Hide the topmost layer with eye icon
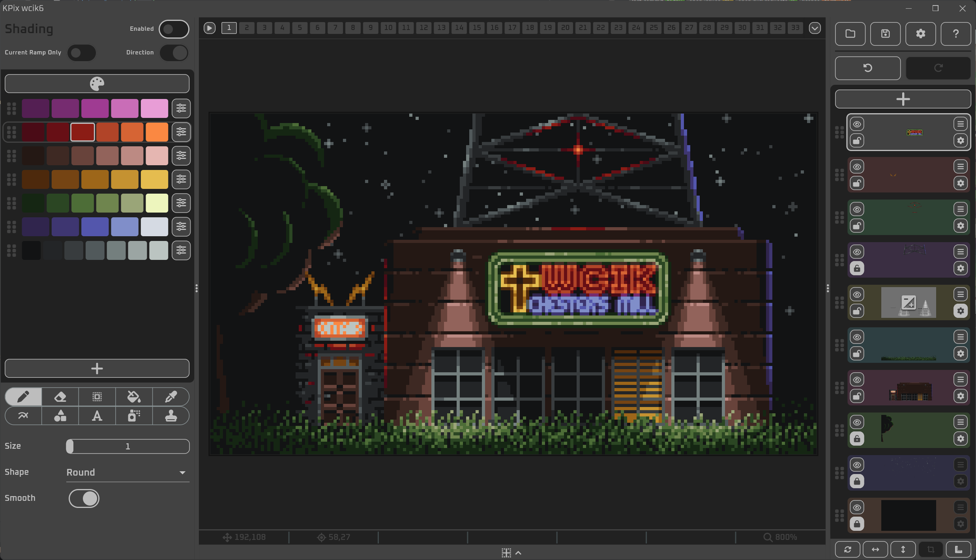Viewport: 976px width, 560px height. click(x=857, y=124)
